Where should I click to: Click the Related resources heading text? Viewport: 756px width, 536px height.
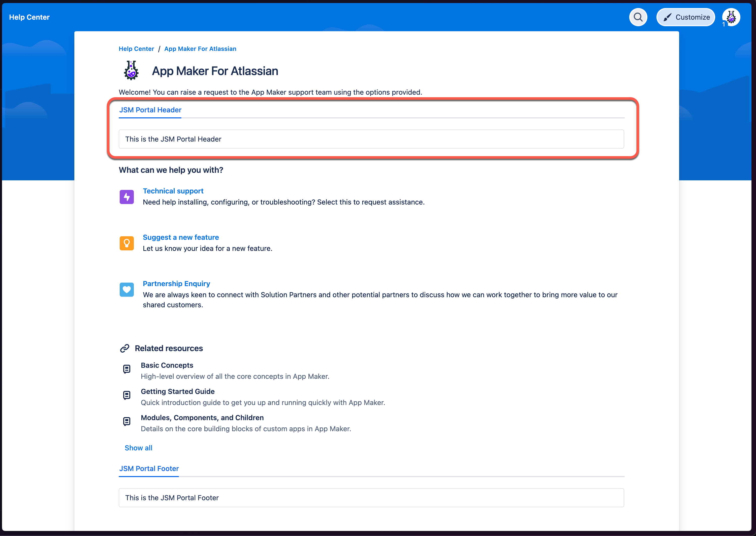pyautogui.click(x=169, y=348)
